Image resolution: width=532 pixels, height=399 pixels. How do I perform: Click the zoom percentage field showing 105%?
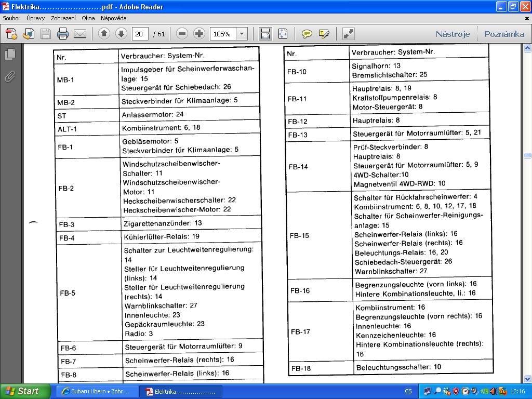[223, 34]
